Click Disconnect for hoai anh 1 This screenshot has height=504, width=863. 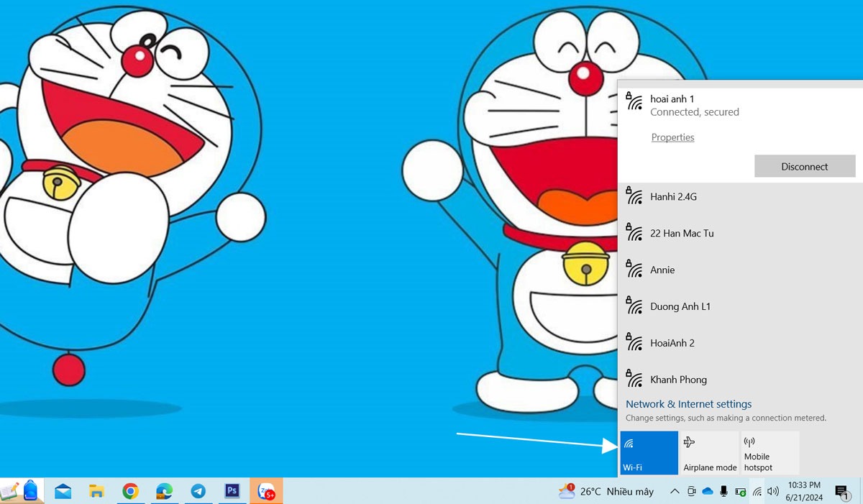[x=805, y=166]
